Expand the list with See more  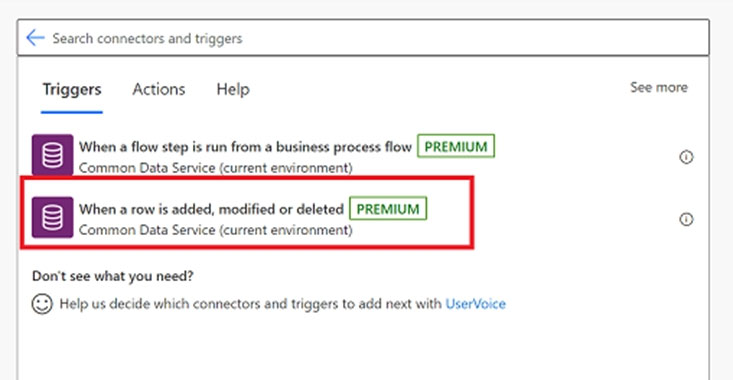click(659, 87)
